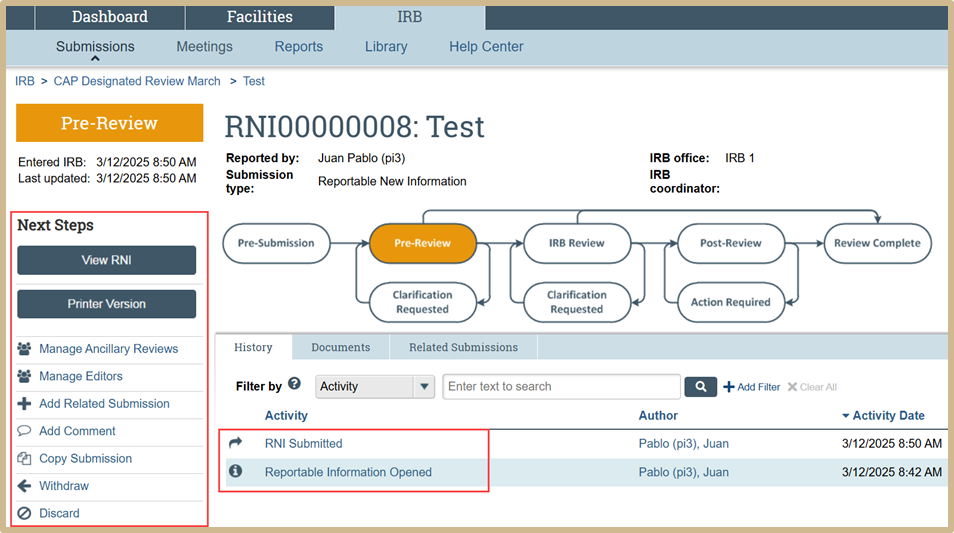Open the Related Submissions tab
This screenshot has width=954, height=533.
463,348
